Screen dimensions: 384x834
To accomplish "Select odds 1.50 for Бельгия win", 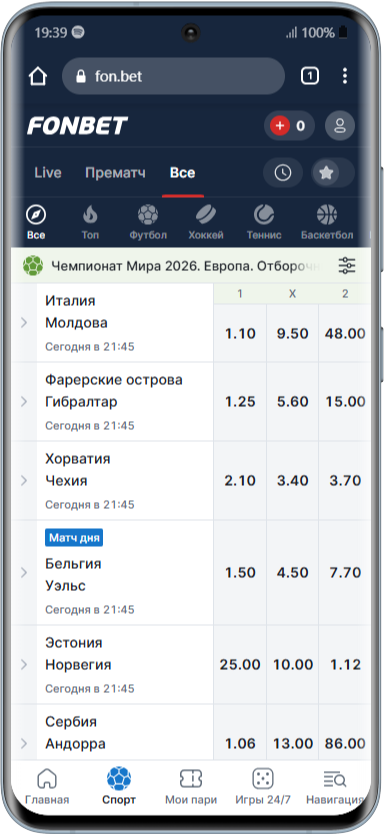I will pyautogui.click(x=240, y=572).
